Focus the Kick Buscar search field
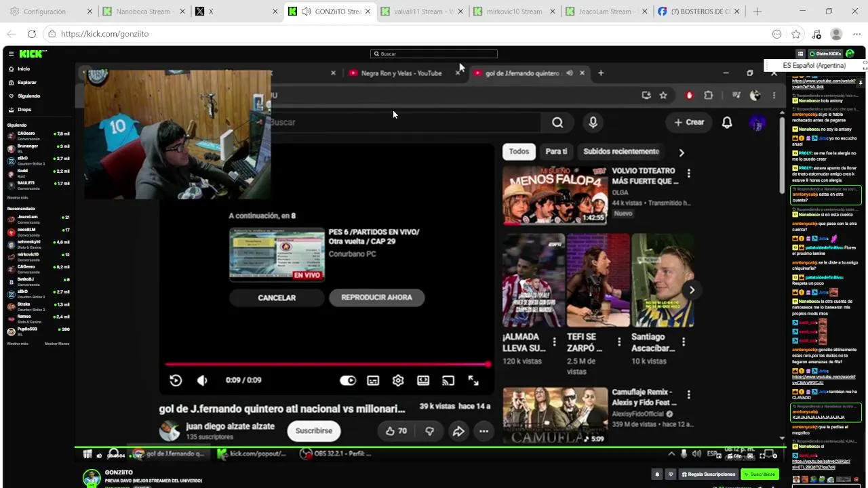 pyautogui.click(x=434, y=54)
